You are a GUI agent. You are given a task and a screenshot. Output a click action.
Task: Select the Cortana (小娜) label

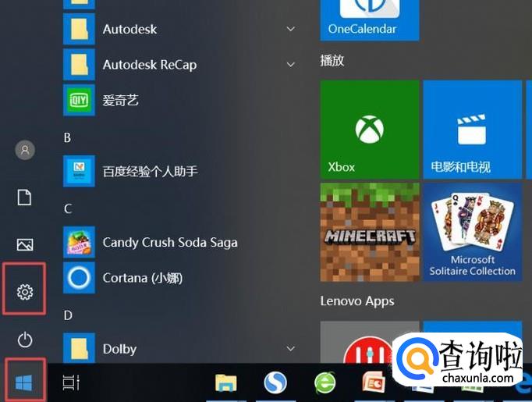pyautogui.click(x=143, y=278)
